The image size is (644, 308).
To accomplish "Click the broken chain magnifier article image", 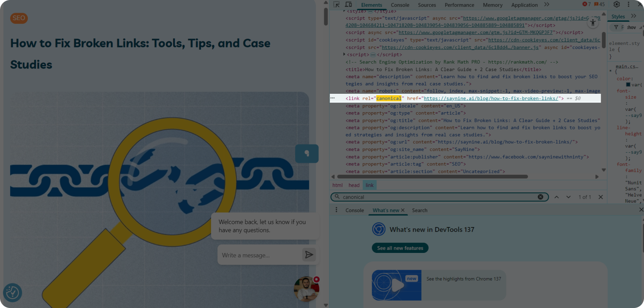I will click(x=159, y=200).
